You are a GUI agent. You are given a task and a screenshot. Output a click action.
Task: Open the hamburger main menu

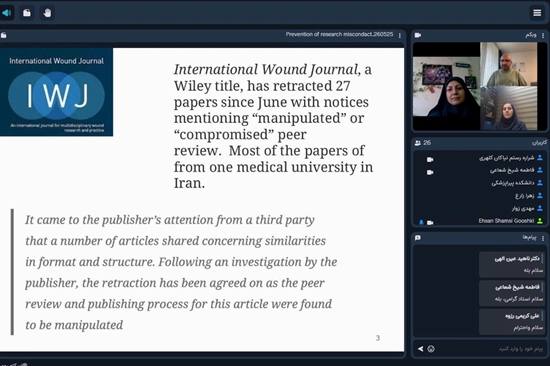tap(537, 13)
